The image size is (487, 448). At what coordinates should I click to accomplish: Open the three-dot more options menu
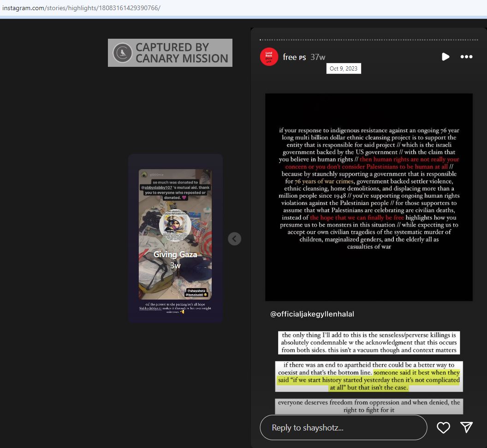[466, 57]
